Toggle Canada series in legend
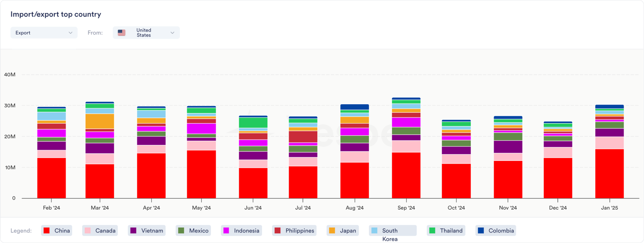 point(100,231)
